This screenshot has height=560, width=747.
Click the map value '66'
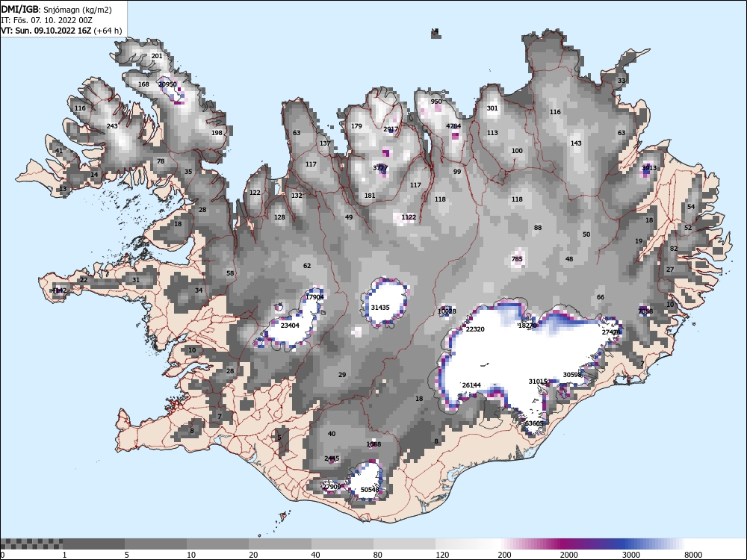pyautogui.click(x=601, y=297)
